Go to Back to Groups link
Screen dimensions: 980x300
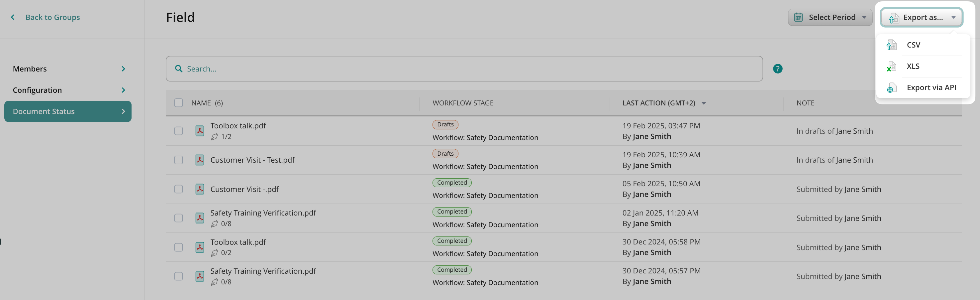click(52, 18)
